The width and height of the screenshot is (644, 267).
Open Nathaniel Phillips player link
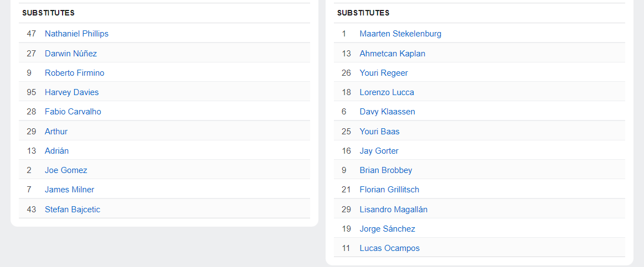(x=76, y=34)
